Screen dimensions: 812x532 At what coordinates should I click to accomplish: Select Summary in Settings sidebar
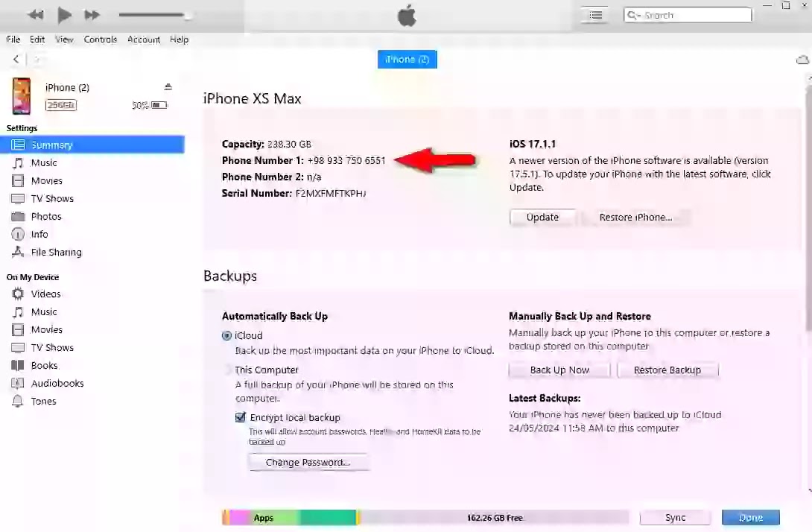(92, 145)
